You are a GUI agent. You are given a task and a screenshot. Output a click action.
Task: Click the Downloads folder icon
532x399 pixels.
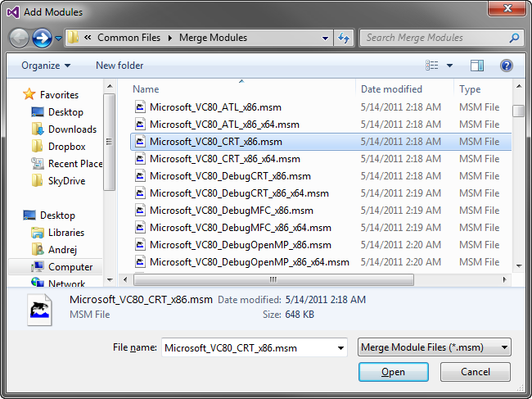point(38,129)
